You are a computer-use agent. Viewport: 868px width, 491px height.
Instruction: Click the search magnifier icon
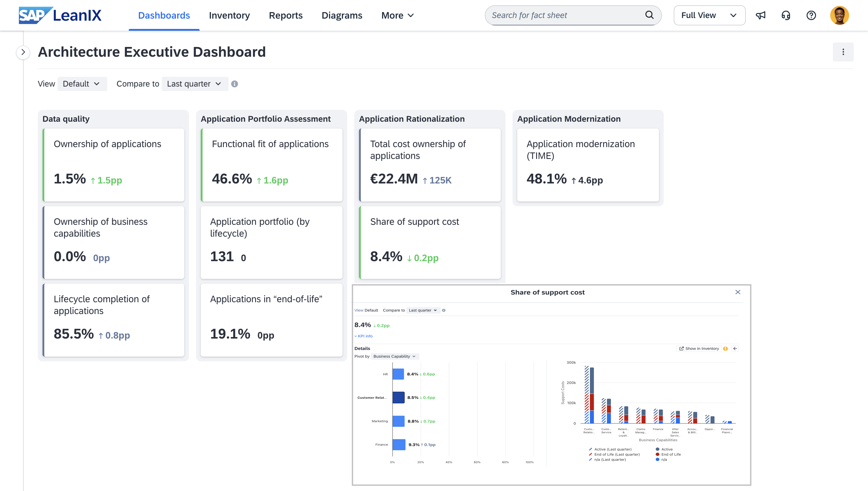click(649, 15)
